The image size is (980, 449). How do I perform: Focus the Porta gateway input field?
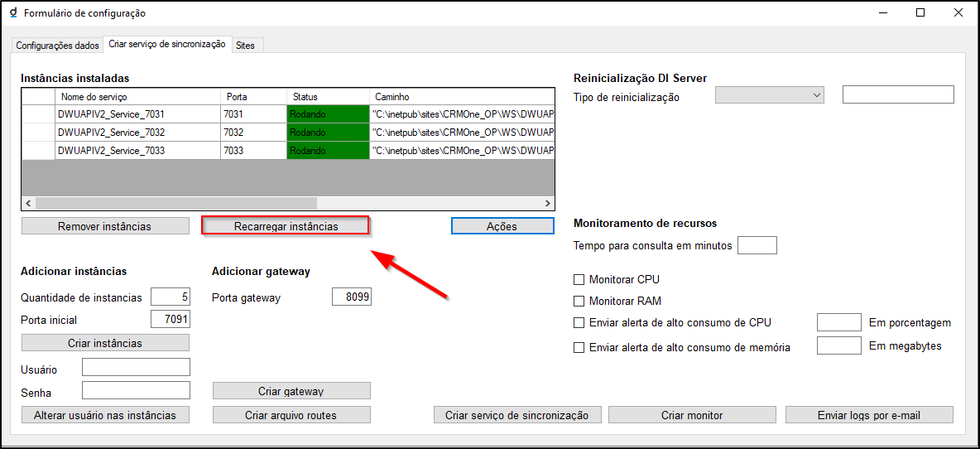pyautogui.click(x=351, y=297)
